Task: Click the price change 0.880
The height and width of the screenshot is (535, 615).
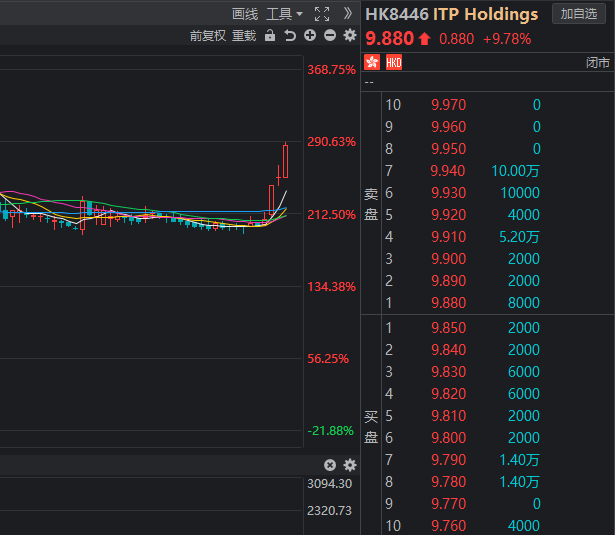Action: [457, 39]
